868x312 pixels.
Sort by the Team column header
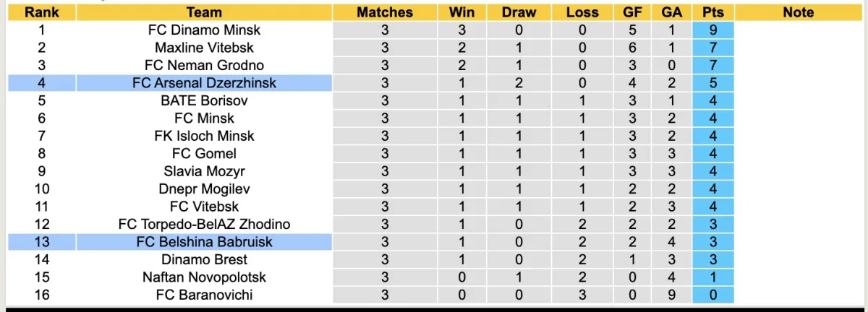point(204,12)
